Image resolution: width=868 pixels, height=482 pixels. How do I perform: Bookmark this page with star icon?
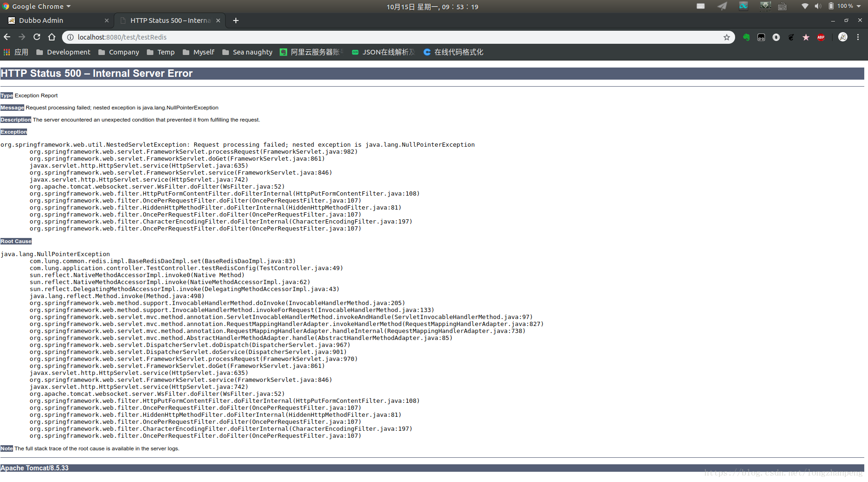point(726,37)
